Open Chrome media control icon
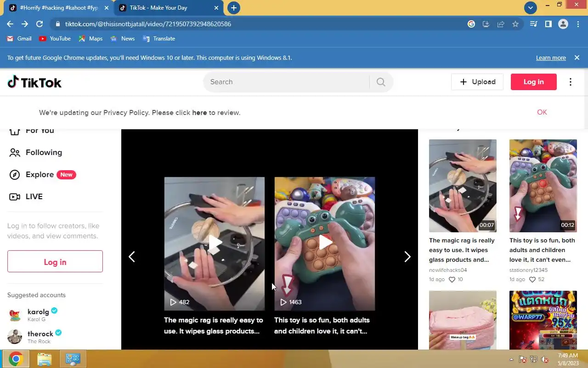Image resolution: width=588 pixels, height=368 pixels. tap(533, 24)
